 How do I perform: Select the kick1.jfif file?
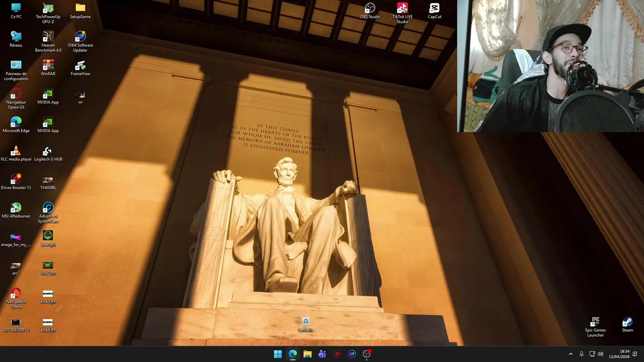[x=48, y=239]
